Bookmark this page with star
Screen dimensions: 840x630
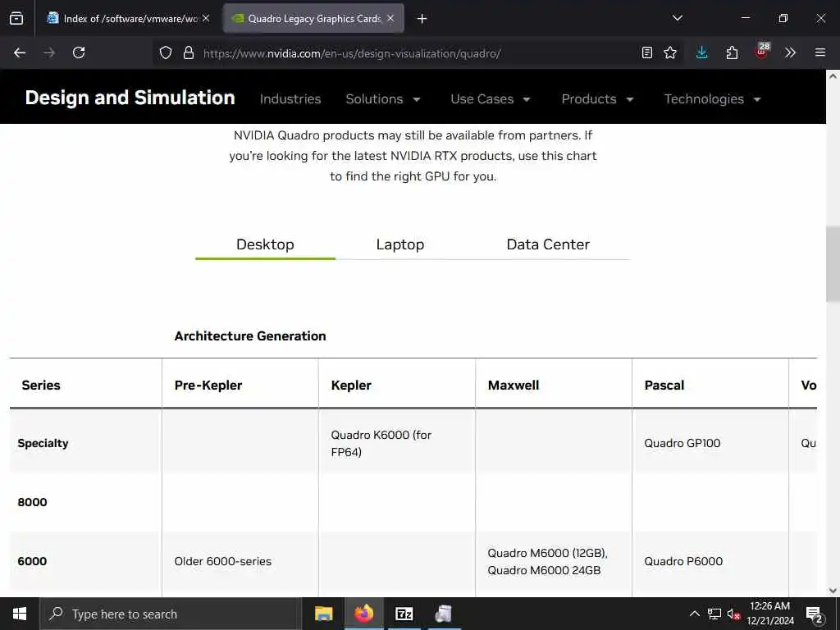point(670,52)
